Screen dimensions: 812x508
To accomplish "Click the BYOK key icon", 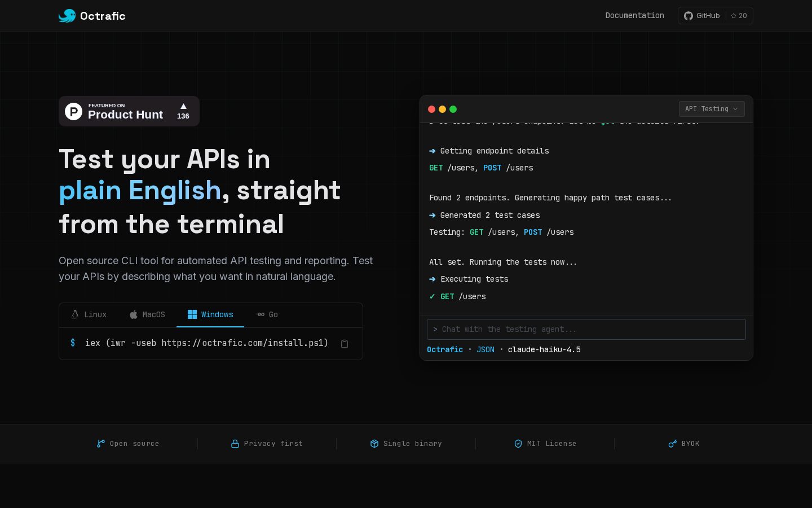I will (673, 444).
